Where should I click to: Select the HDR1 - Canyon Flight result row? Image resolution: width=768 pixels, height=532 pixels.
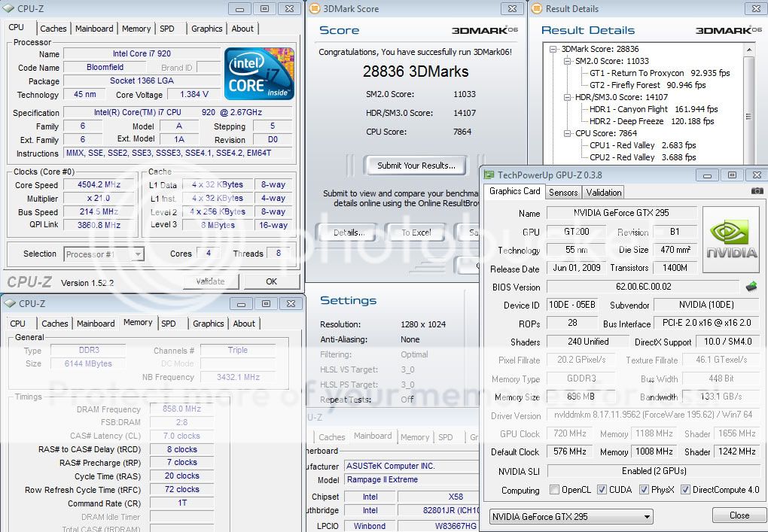(x=654, y=109)
